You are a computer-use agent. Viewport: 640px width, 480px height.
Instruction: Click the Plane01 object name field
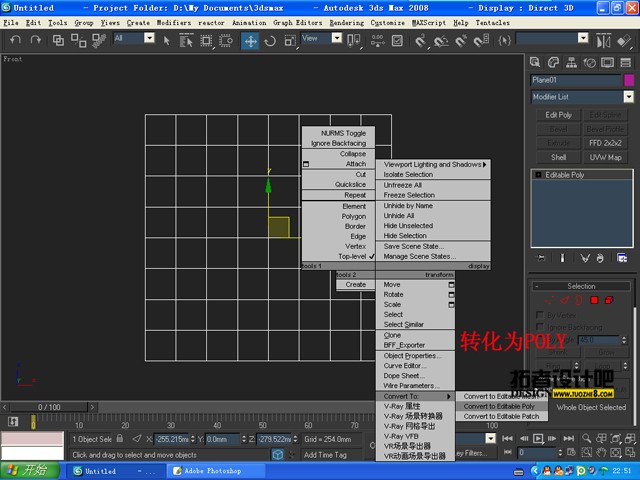576,80
